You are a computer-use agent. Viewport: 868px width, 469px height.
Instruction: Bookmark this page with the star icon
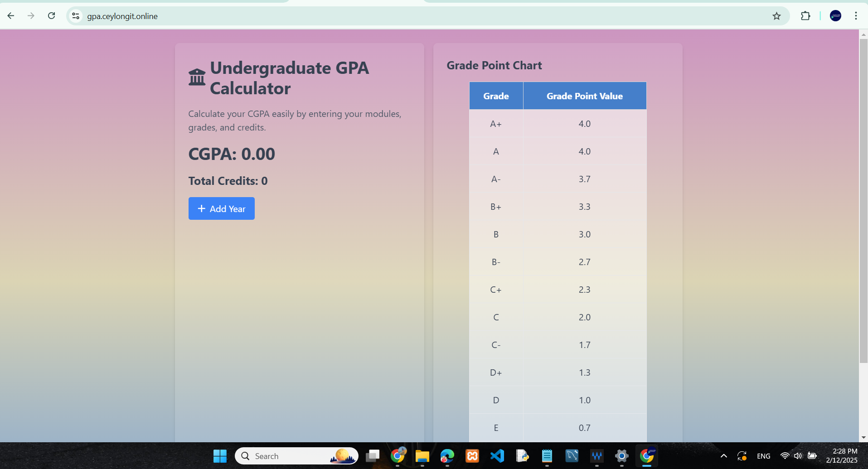coord(776,16)
